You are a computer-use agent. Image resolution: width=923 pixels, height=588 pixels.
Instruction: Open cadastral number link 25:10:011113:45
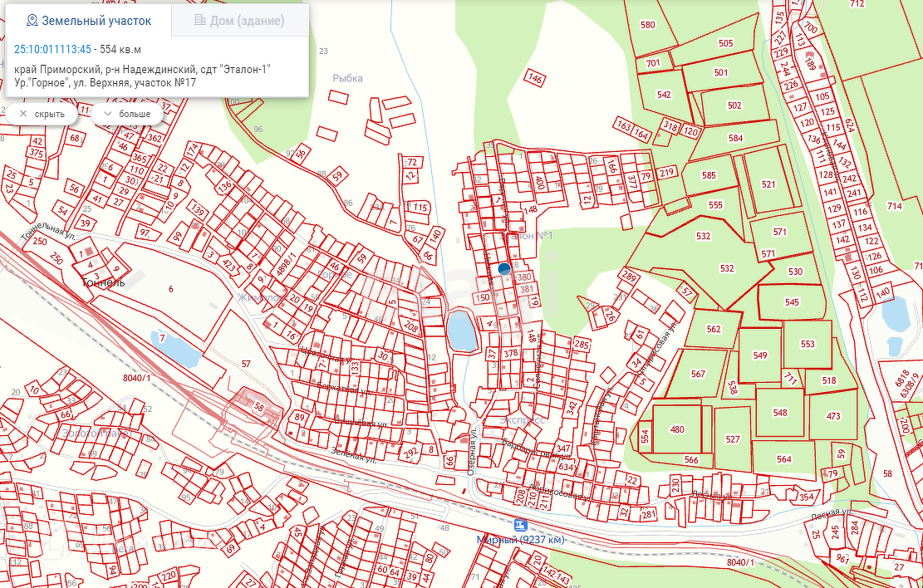point(52,50)
